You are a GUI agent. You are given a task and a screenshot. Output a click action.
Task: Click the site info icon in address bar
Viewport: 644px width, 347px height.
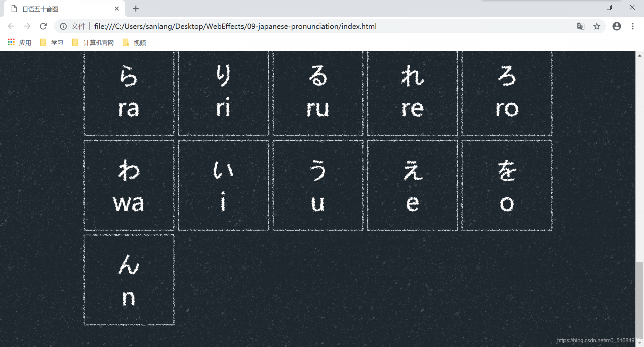tap(63, 26)
